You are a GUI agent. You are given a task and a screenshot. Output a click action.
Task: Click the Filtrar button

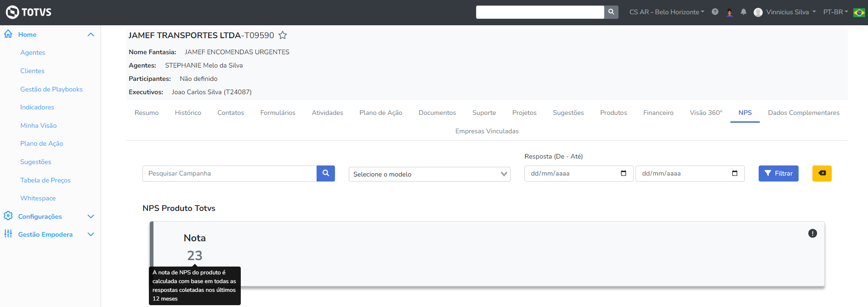tap(778, 173)
